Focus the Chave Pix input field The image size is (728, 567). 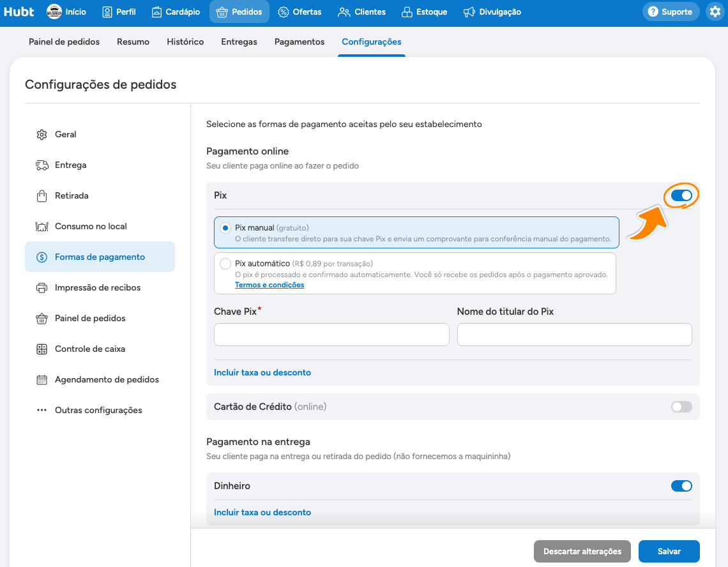click(331, 335)
